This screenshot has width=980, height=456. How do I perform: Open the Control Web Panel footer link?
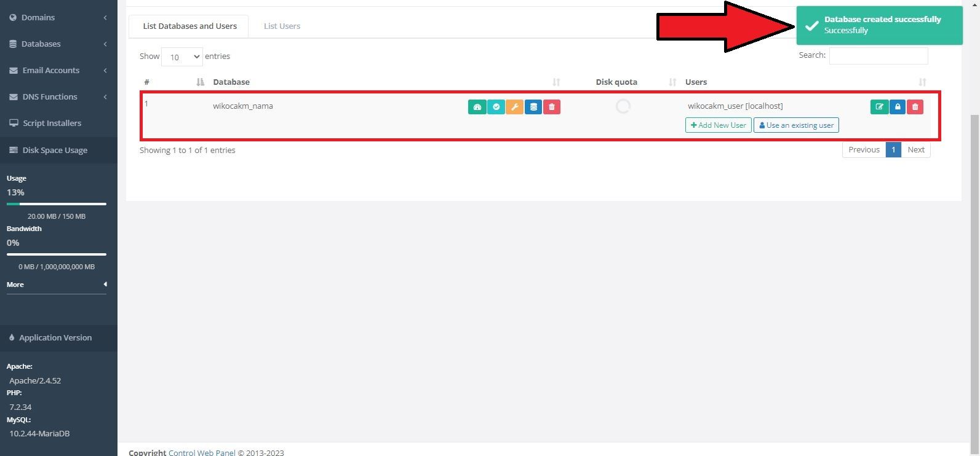tap(202, 452)
